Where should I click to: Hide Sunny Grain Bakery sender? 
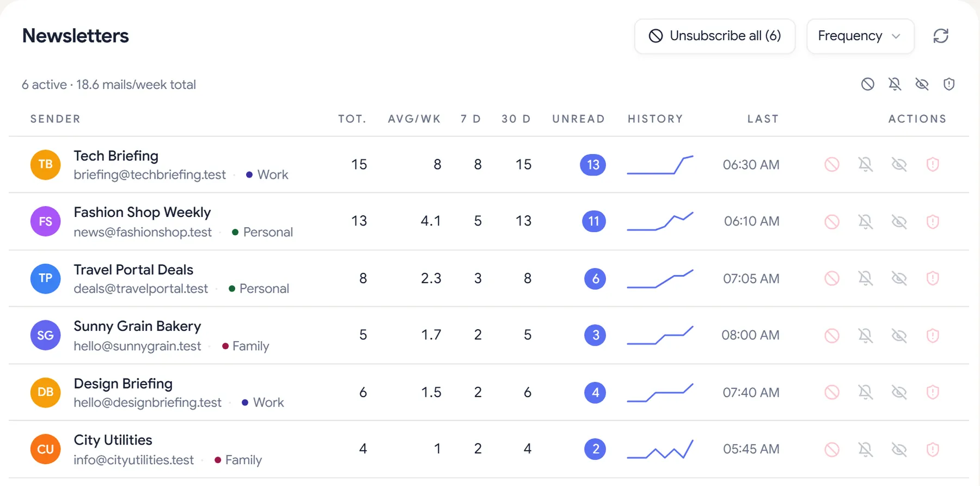[899, 336]
